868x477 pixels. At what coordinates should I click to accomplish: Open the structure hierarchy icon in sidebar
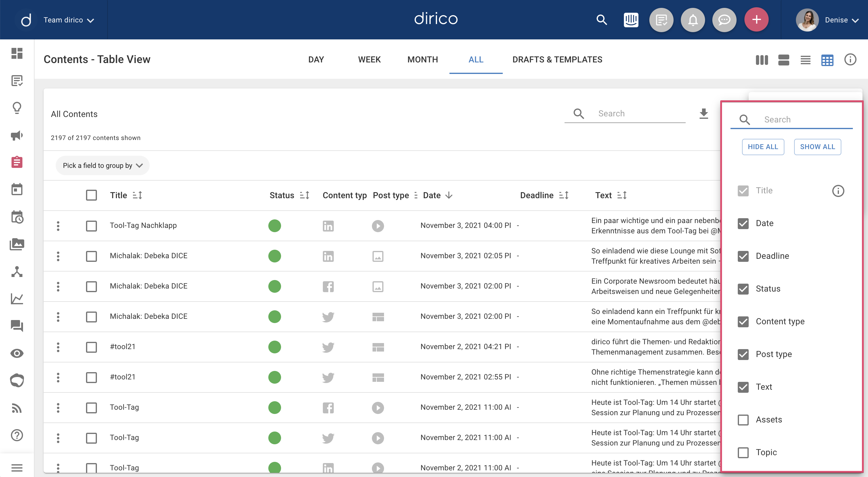(x=17, y=271)
